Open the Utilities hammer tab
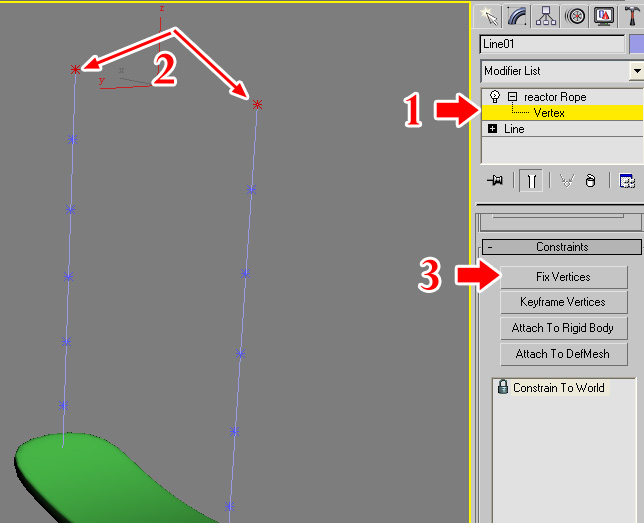The width and height of the screenshot is (644, 523). (632, 16)
